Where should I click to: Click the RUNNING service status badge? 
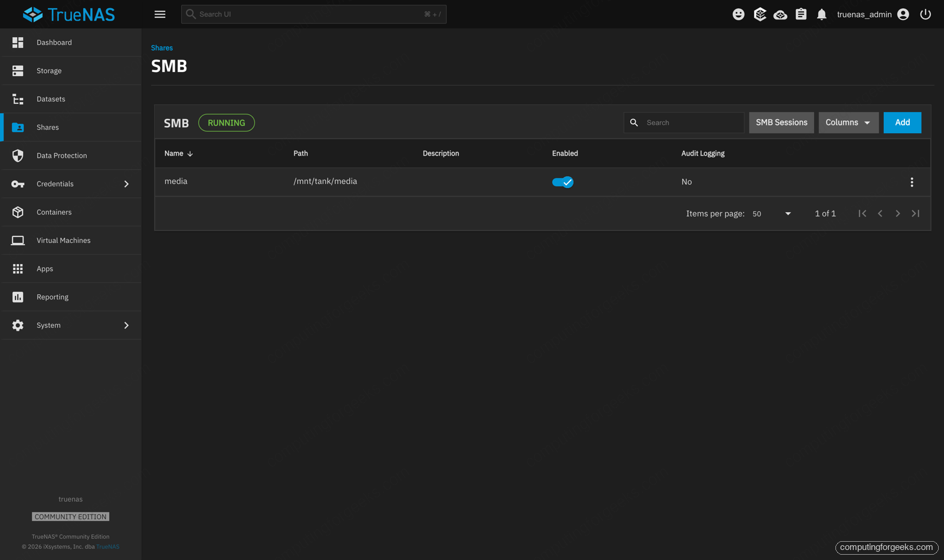227,123
